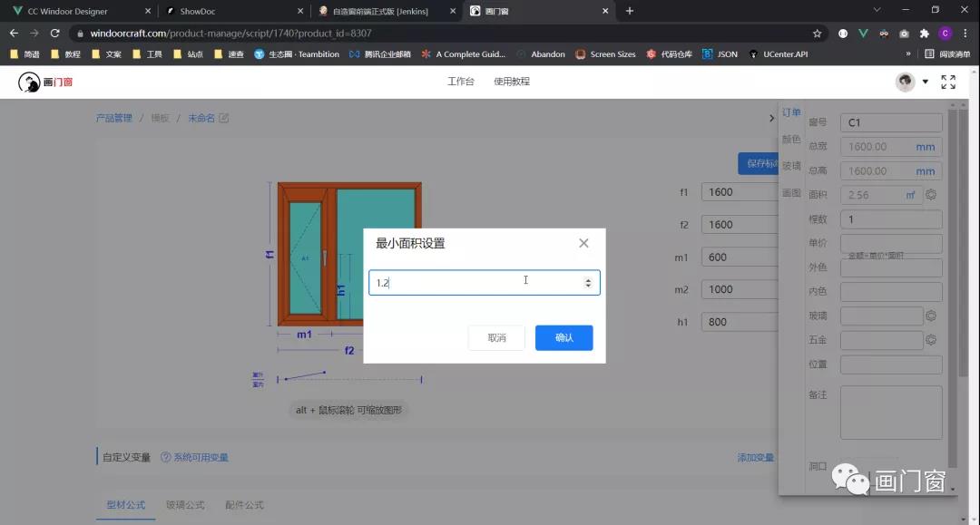The height and width of the screenshot is (525, 980).
Task: Click the edit icon beside 未命名
Action: 224,118
